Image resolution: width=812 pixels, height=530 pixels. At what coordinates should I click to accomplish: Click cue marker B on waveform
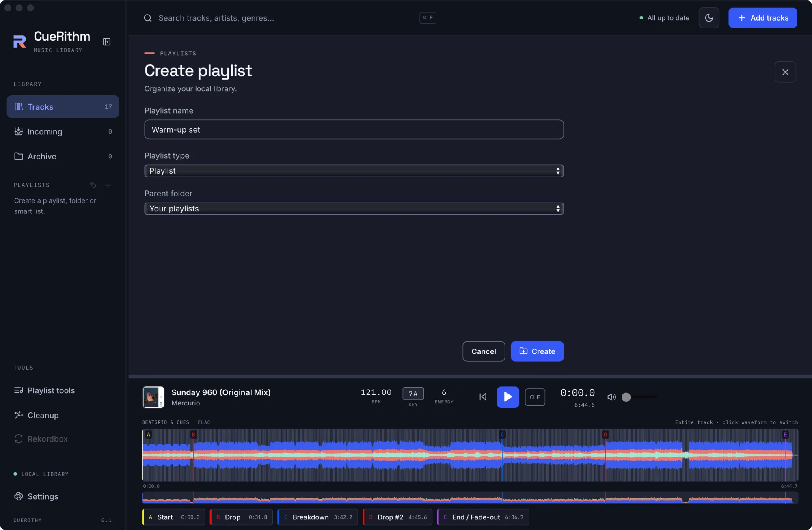point(194,435)
